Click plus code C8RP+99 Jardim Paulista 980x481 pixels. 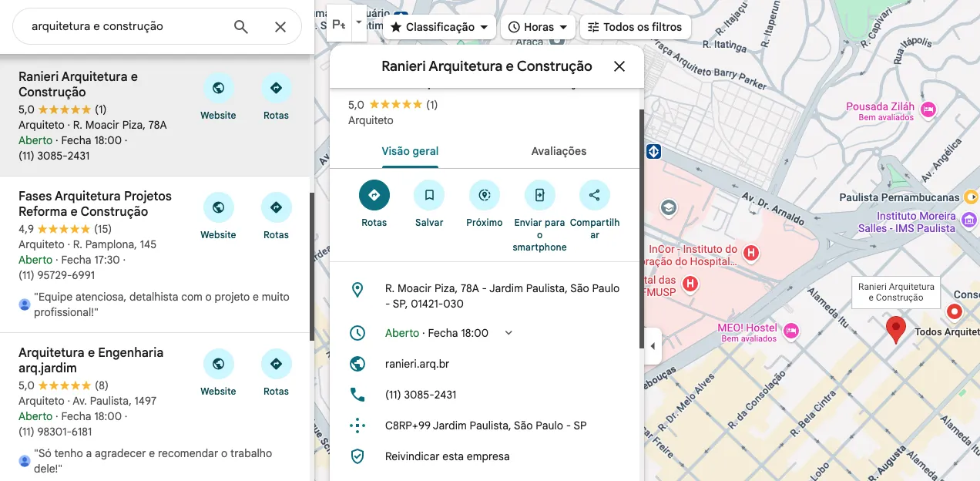pos(486,425)
